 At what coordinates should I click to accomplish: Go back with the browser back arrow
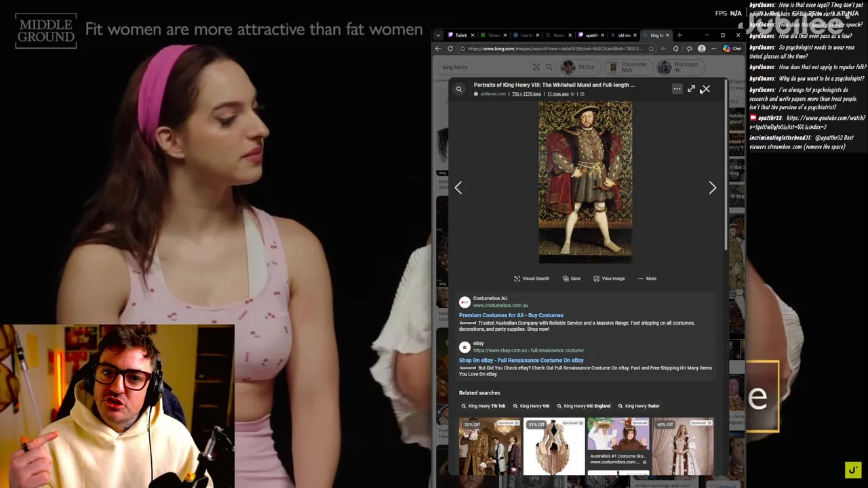coord(438,49)
